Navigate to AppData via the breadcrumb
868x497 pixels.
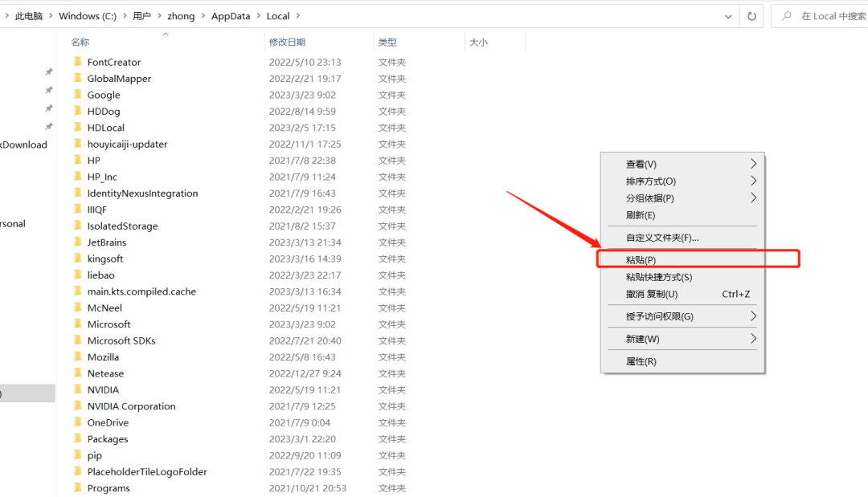pyautogui.click(x=231, y=15)
